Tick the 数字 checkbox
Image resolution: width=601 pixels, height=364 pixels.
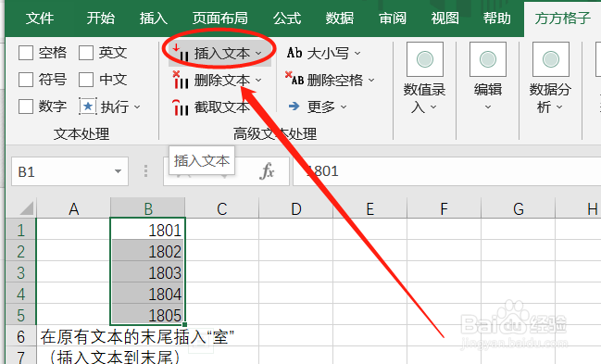pos(26,107)
